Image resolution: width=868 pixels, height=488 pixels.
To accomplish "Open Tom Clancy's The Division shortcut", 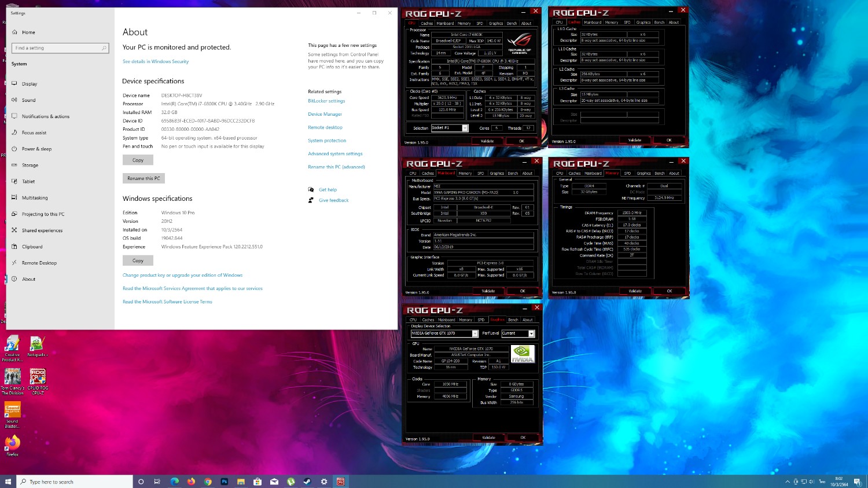I will tap(12, 381).
